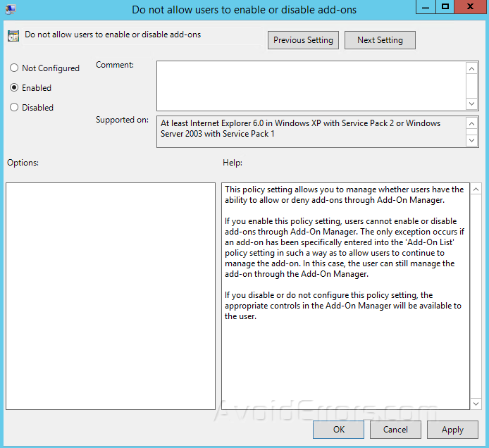Apply the policy changes
This screenshot has height=448, width=489.
[452, 430]
